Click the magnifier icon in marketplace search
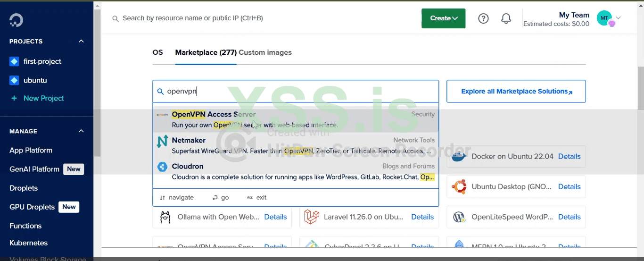Viewport: 644px width, 261px height. (160, 92)
